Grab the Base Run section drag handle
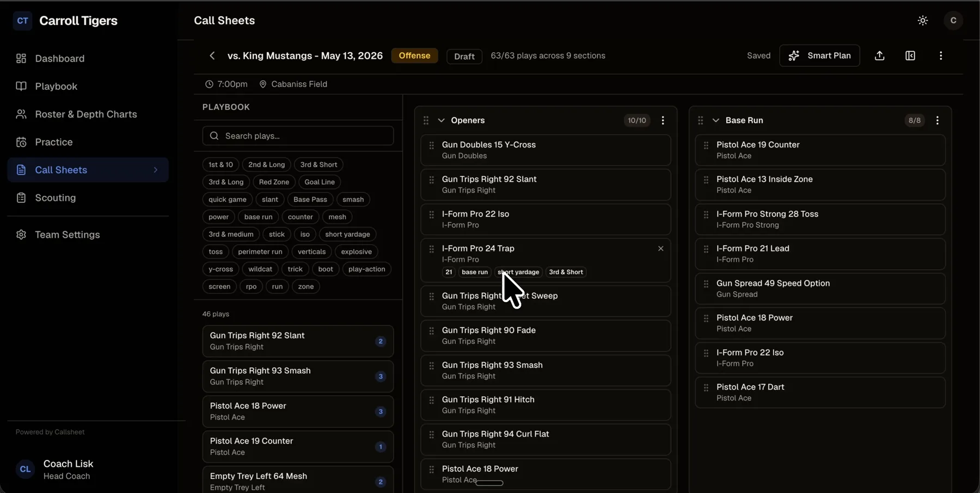The image size is (980, 493). 701,120
